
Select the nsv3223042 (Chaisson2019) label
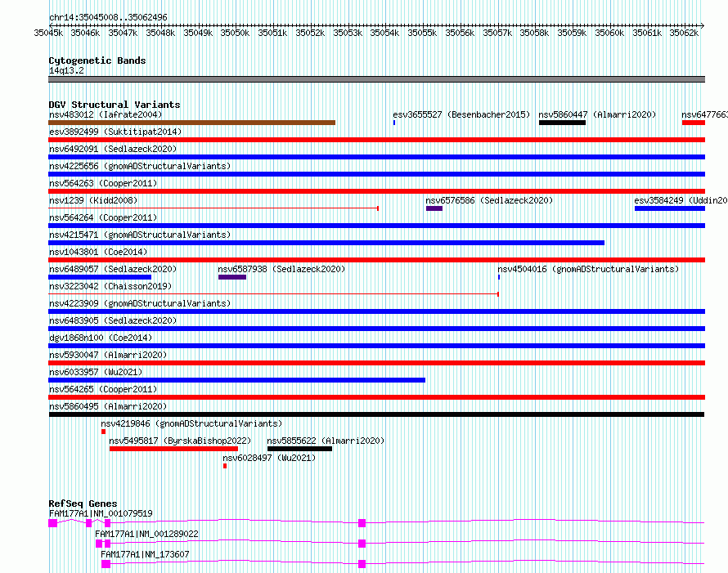pyautogui.click(x=110, y=286)
